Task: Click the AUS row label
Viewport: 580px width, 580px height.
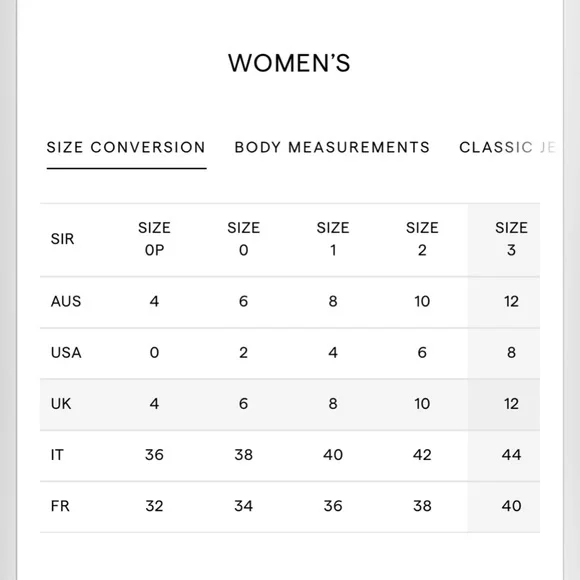Action: [x=66, y=301]
